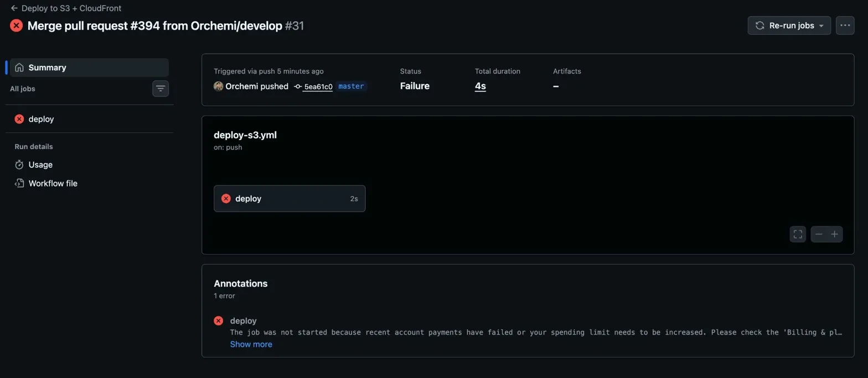This screenshot has height=378, width=868.
Task: Select the Summary sidebar item
Action: click(x=89, y=68)
